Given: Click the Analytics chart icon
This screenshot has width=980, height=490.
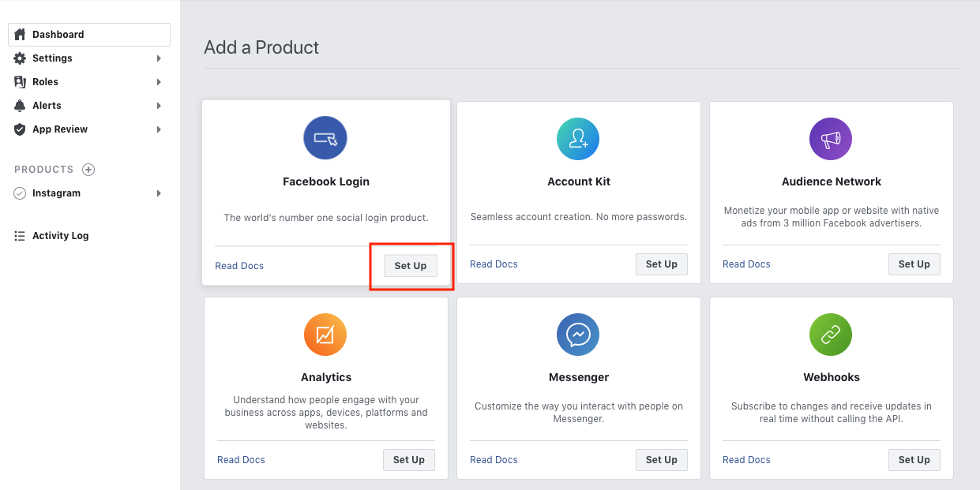Looking at the screenshot, I should 325,335.
